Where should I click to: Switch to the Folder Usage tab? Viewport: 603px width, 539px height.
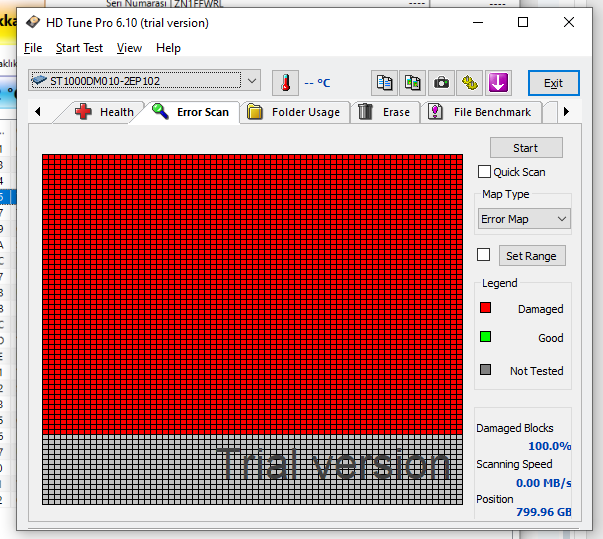tap(295, 112)
